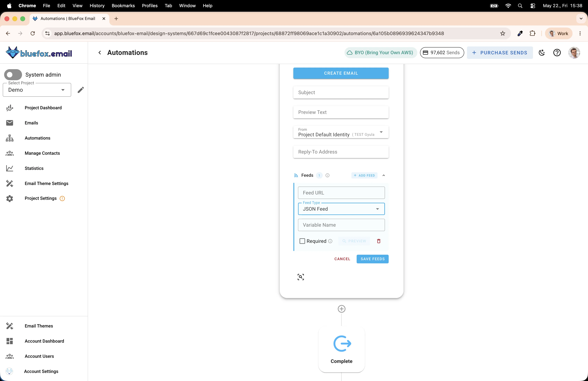Open a new Chrome tab
This screenshot has width=588, height=381.
click(x=116, y=19)
